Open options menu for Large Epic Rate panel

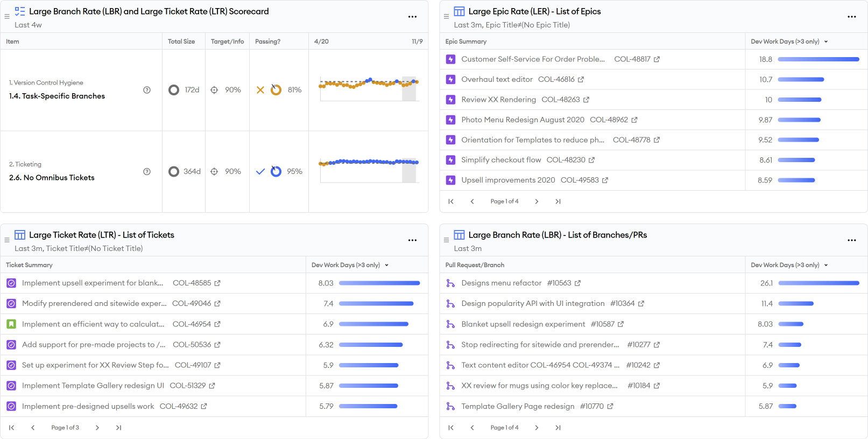coord(851,17)
